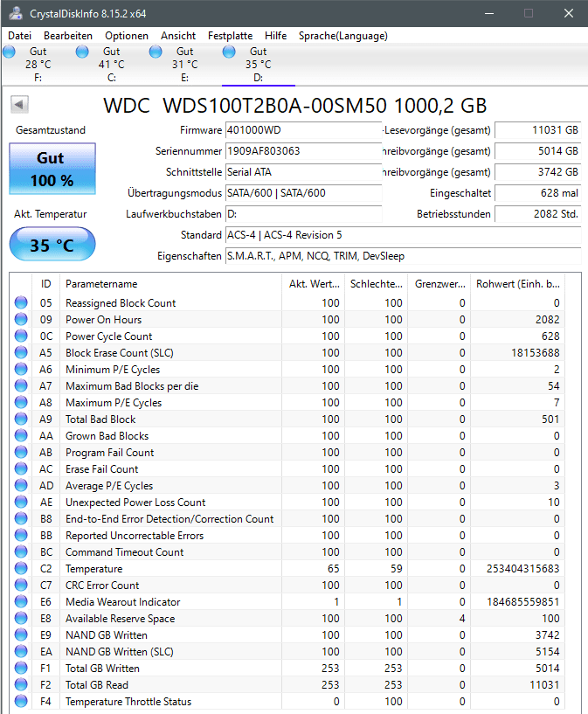Viewport: 588px width, 714px height.
Task: Select the Maximum P/E Cycles parameter name
Action: (114, 403)
